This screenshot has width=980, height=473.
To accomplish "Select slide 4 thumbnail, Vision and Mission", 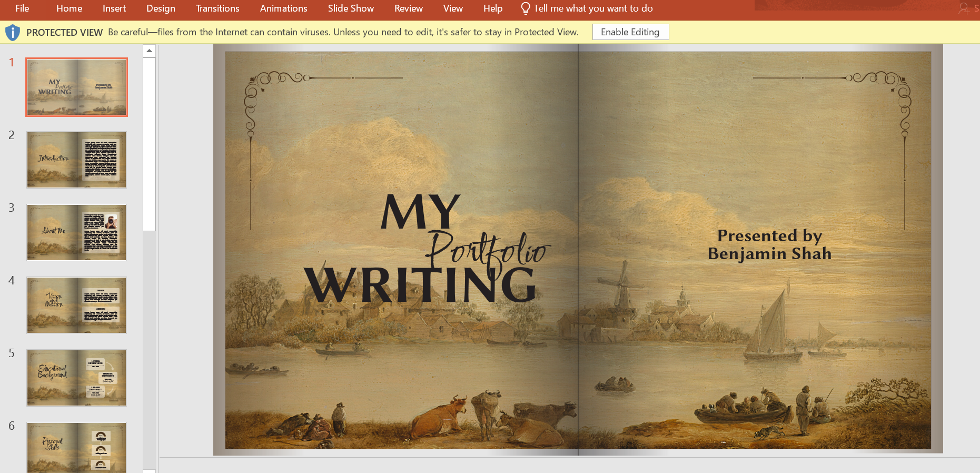I will pos(77,306).
